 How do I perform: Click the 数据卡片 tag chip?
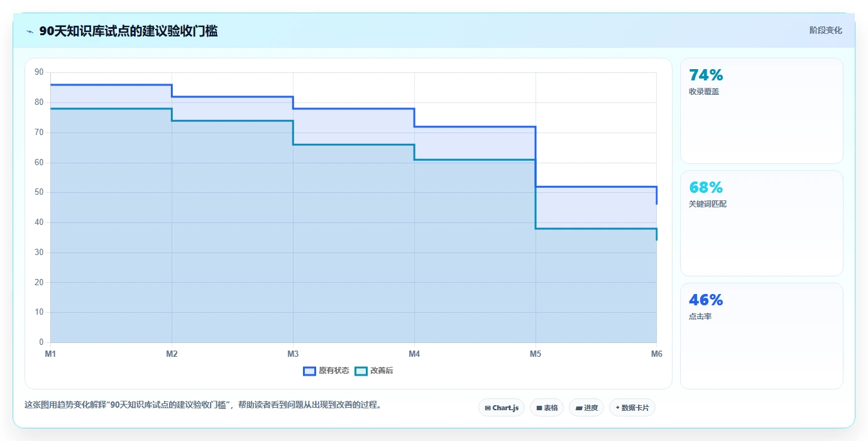[632, 408]
